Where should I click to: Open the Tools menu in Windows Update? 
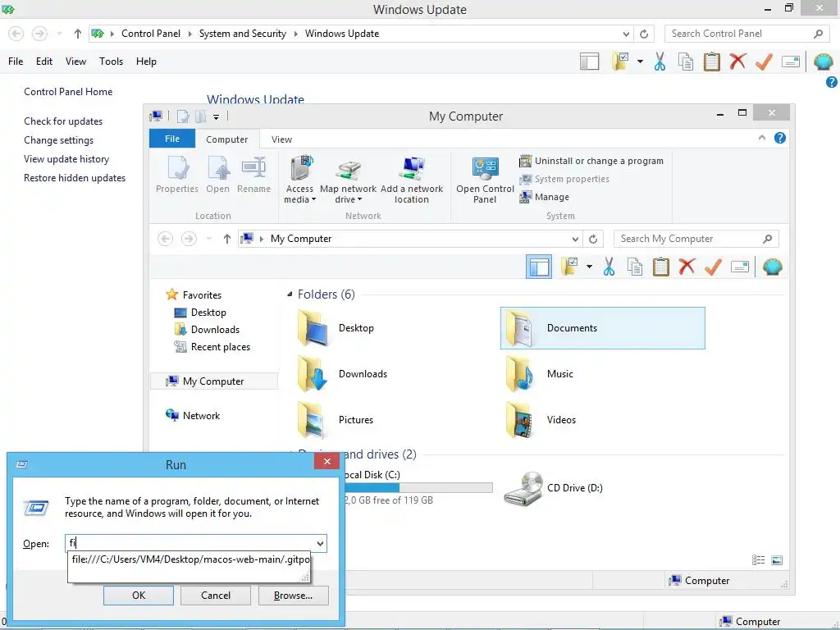coord(111,62)
